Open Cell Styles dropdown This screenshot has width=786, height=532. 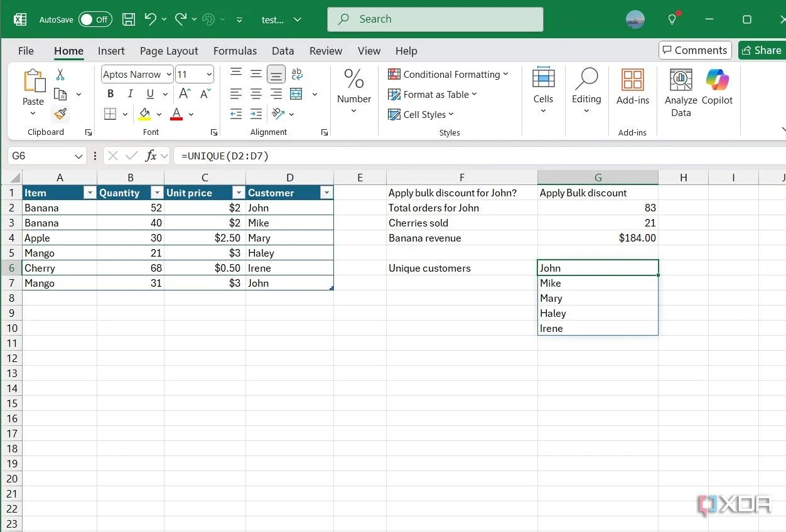(x=421, y=115)
